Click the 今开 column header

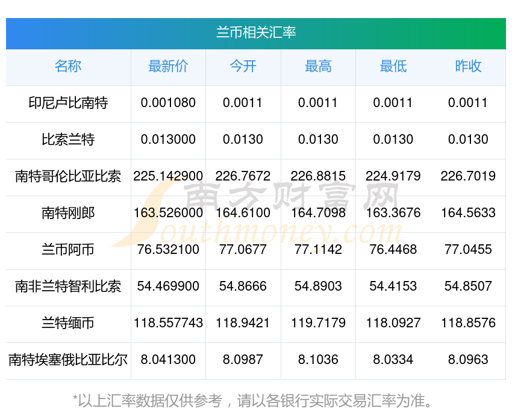click(243, 66)
